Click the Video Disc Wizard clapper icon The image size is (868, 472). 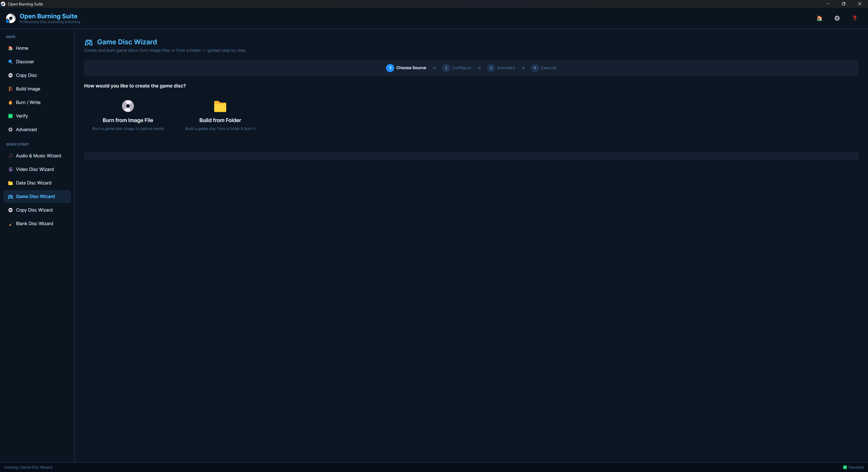click(10, 170)
